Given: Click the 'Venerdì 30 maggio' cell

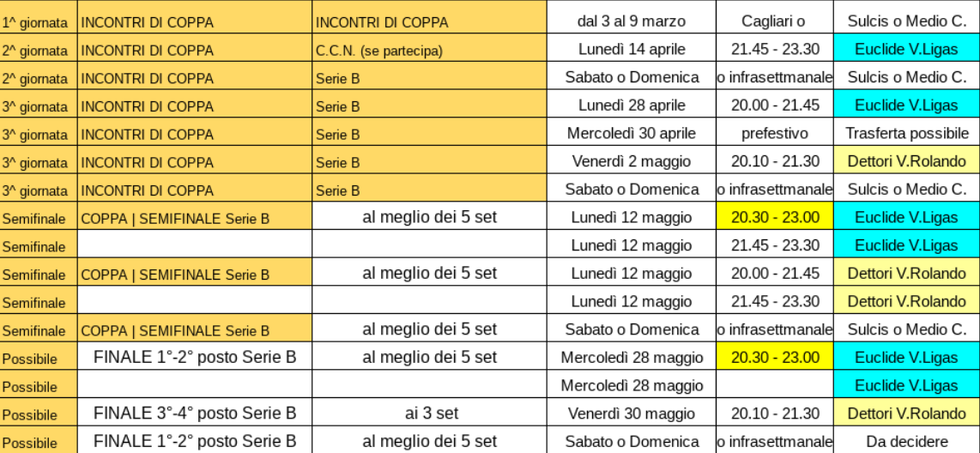Looking at the screenshot, I should coord(632,414).
